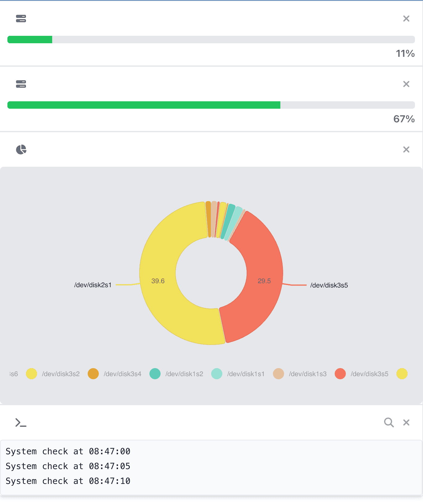Select the log line at 08:47:05

(68, 466)
